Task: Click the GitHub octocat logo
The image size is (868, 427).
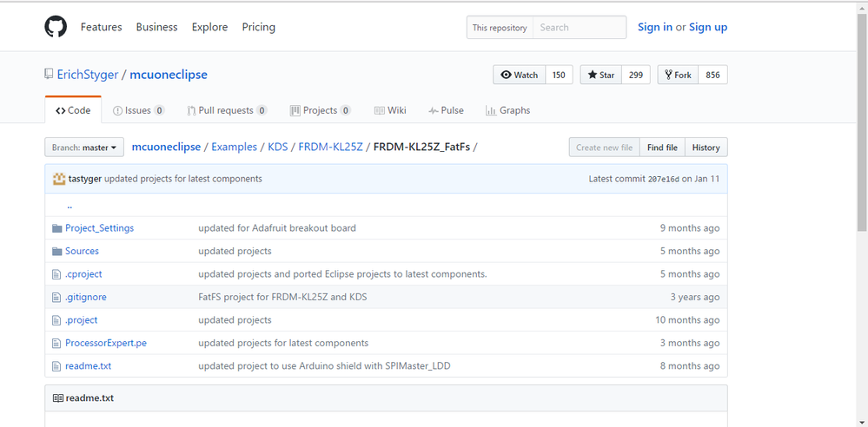Action: tap(56, 27)
